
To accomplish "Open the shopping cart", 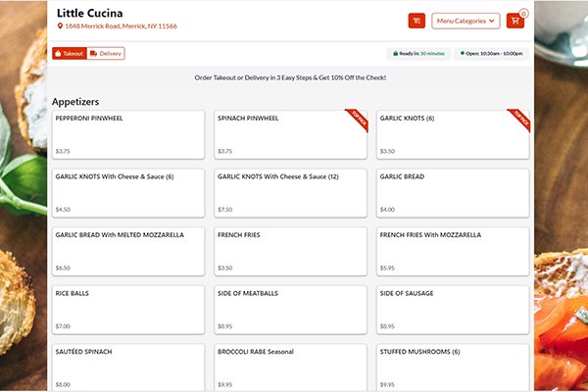I will point(515,21).
